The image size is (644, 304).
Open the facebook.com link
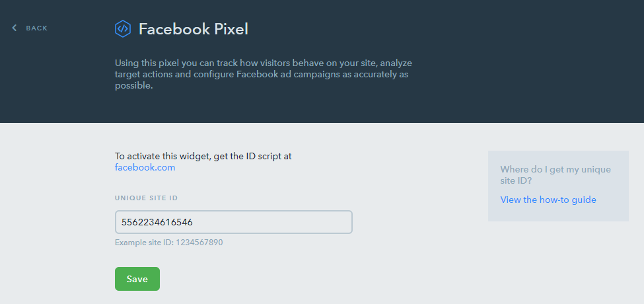coord(145,167)
